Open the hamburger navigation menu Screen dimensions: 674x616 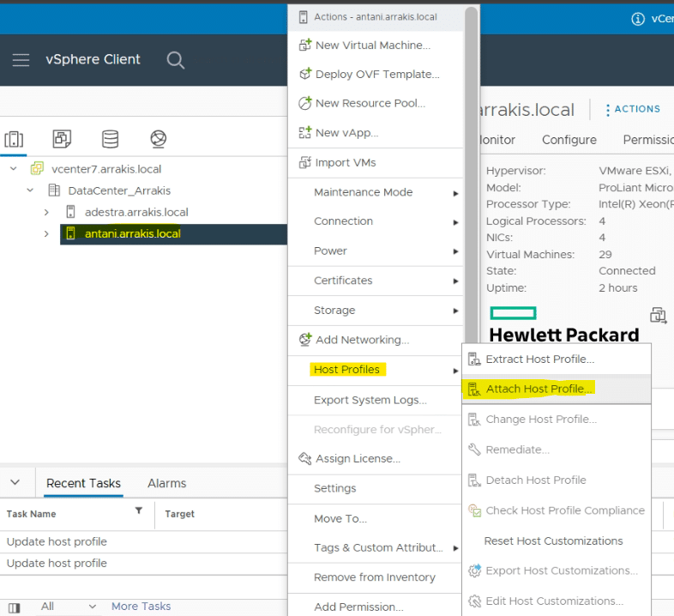[21, 60]
